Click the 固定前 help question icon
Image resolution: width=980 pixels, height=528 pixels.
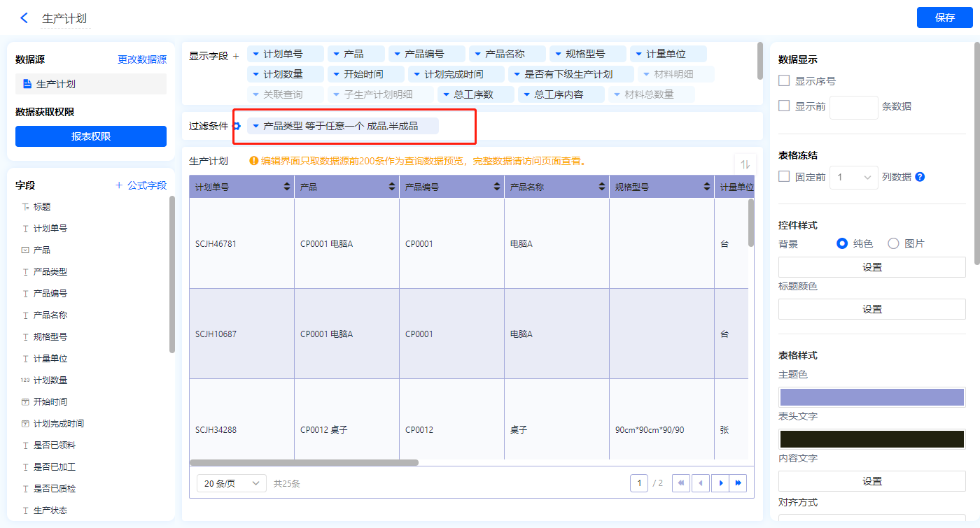pyautogui.click(x=920, y=177)
